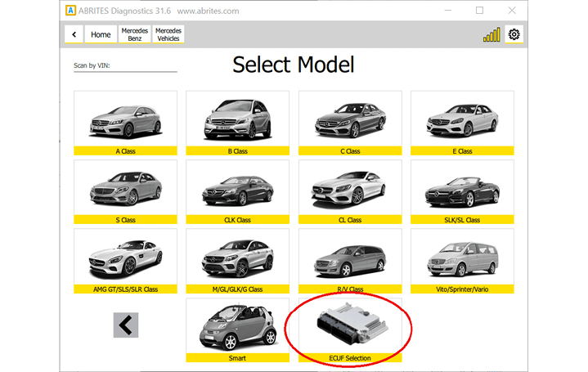Pick the CLK Class model

click(x=237, y=191)
